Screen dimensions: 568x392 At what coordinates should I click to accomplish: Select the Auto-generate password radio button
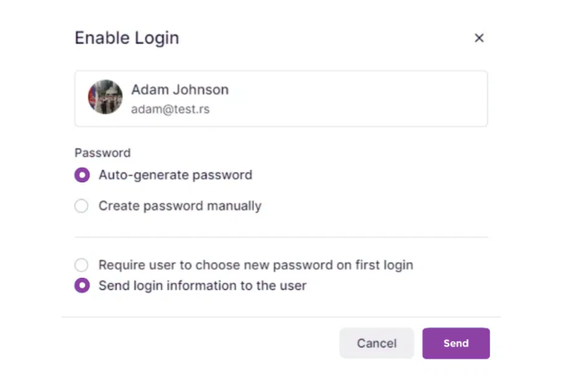pyautogui.click(x=81, y=175)
